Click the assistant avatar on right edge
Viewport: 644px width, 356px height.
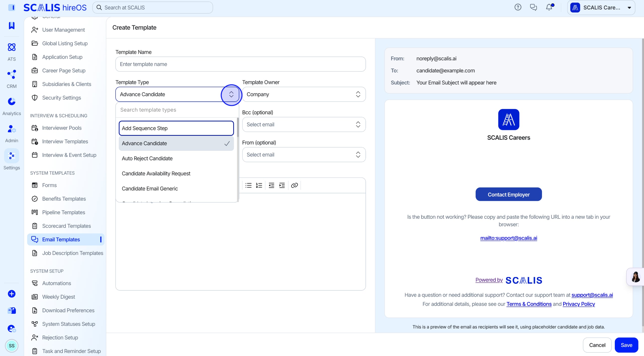(x=635, y=277)
